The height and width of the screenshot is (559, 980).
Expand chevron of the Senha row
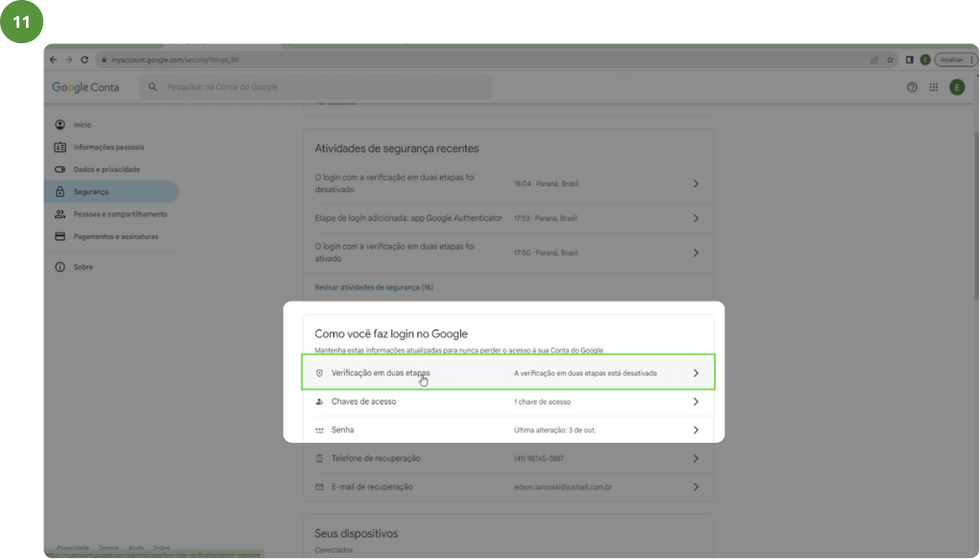click(x=696, y=430)
